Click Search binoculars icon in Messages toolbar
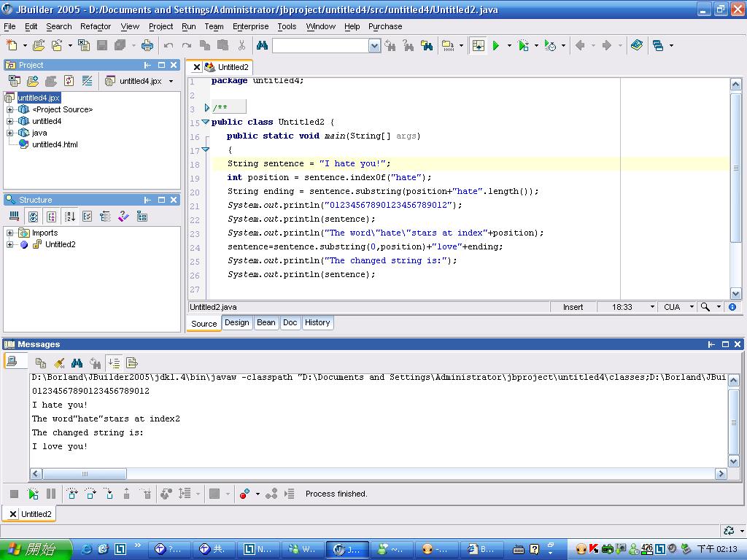Viewport: 747px width, 560px height. click(77, 363)
